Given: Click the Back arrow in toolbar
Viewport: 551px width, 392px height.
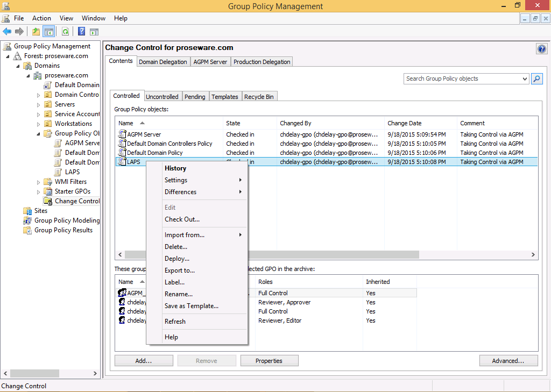Looking at the screenshot, I should (7, 32).
